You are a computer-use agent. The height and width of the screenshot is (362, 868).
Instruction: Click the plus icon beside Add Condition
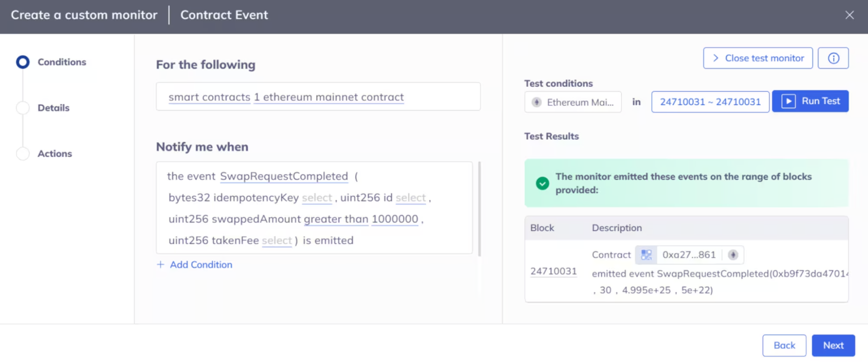(161, 265)
